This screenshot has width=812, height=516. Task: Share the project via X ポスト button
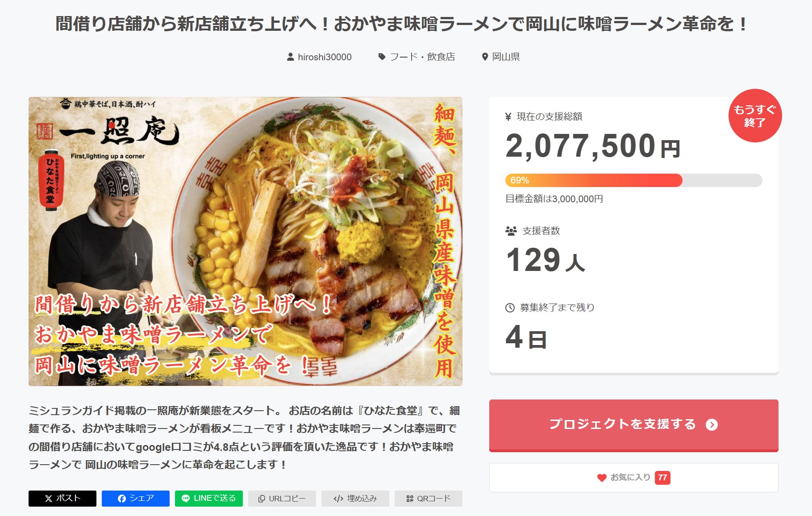pyautogui.click(x=62, y=499)
